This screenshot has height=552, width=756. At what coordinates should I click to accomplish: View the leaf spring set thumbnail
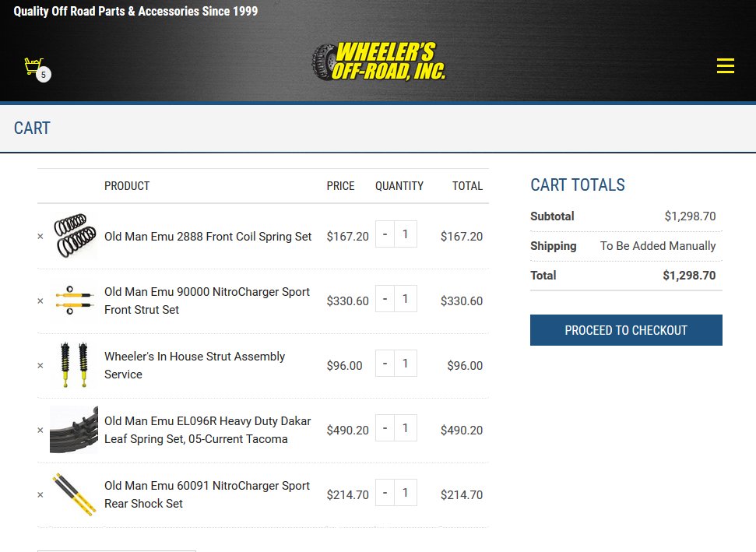click(74, 430)
